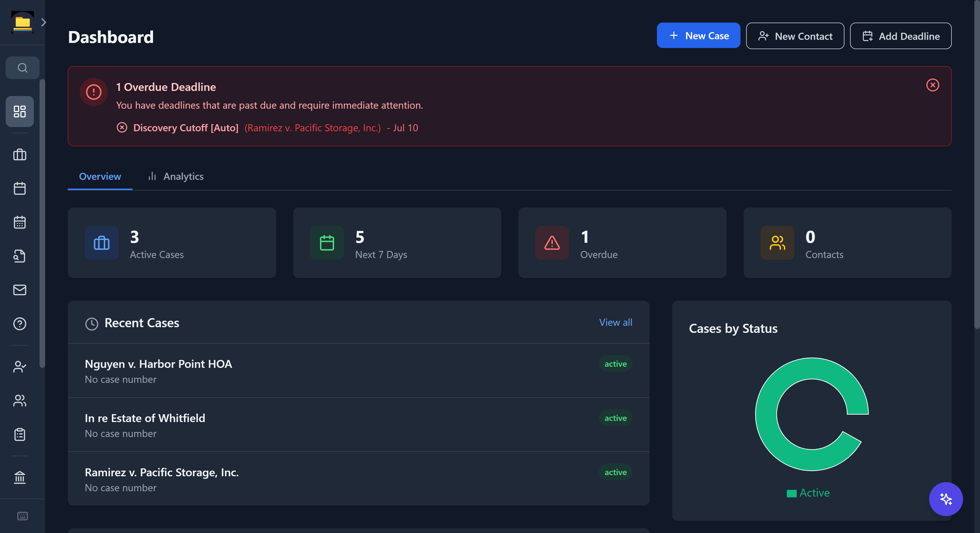Switch to the Analytics tab
The image size is (980, 533).
click(x=176, y=176)
